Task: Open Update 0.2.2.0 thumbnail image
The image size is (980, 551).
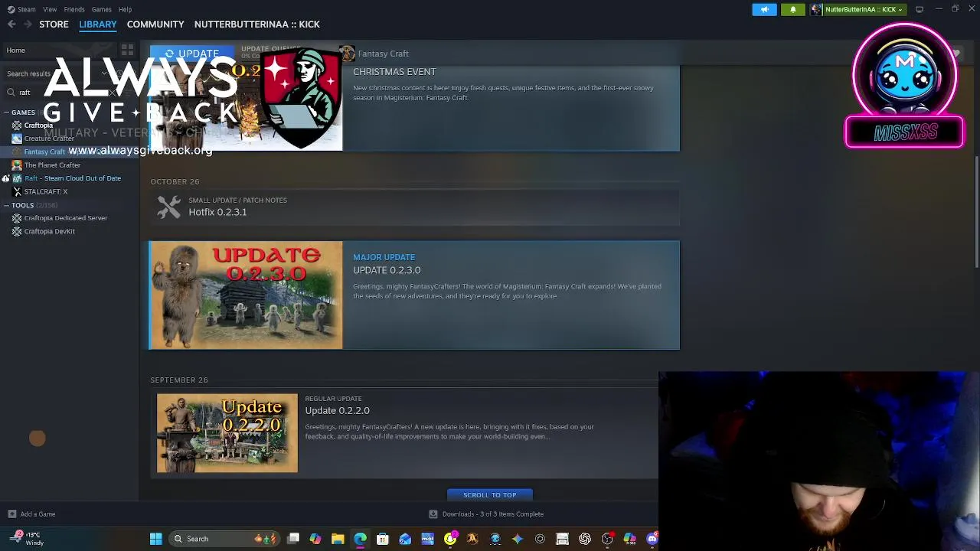Action: coord(227,433)
